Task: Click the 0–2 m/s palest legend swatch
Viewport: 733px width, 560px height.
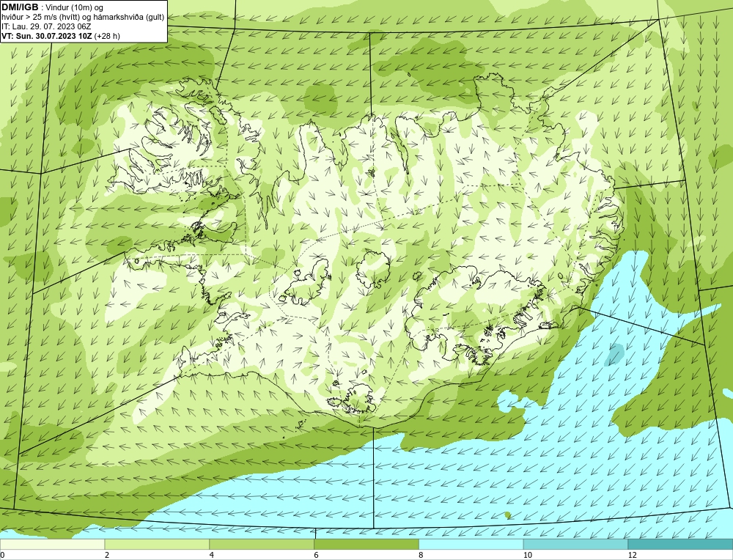Action: coord(52,544)
